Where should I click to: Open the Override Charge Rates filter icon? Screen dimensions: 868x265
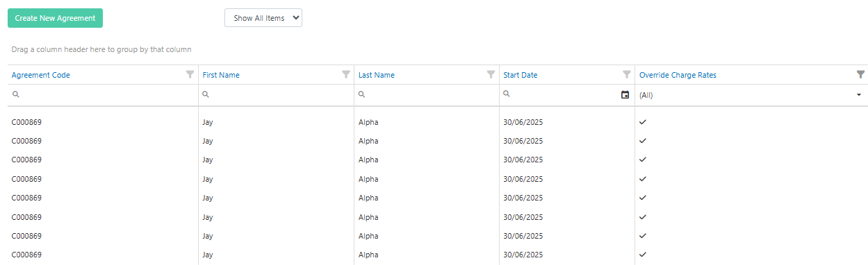click(x=860, y=74)
